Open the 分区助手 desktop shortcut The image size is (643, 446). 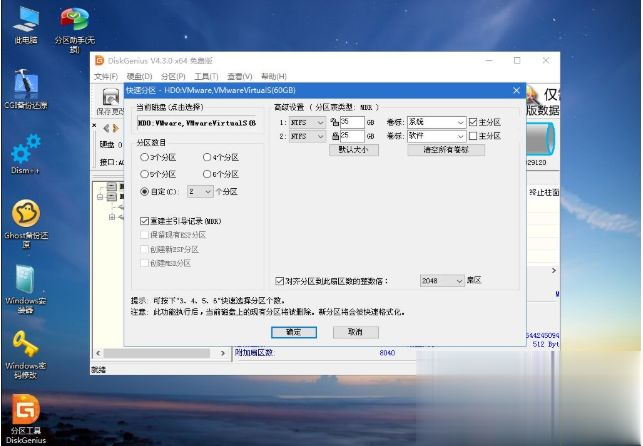(74, 30)
